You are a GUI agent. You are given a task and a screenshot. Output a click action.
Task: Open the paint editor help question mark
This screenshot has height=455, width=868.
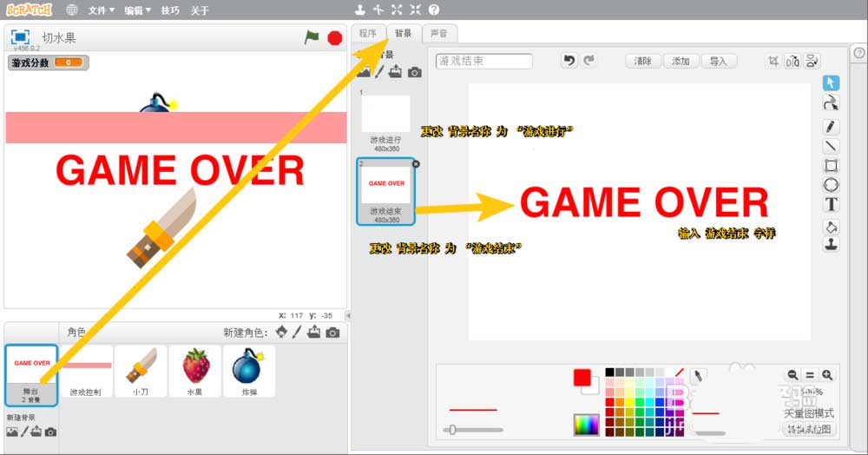point(859,53)
